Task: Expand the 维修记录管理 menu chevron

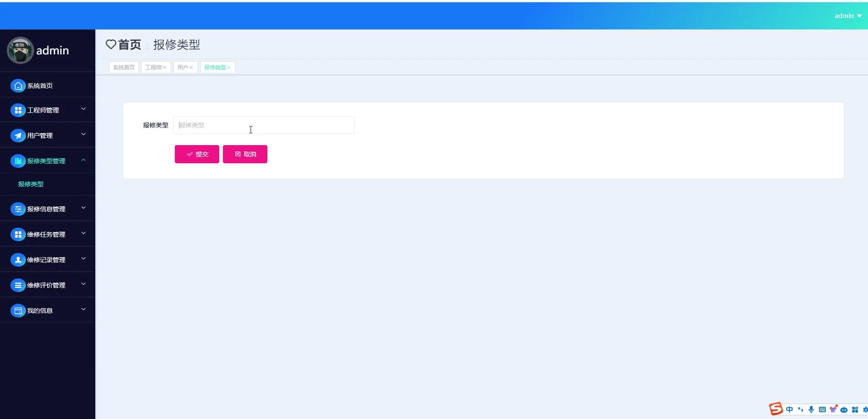Action: [x=84, y=258]
